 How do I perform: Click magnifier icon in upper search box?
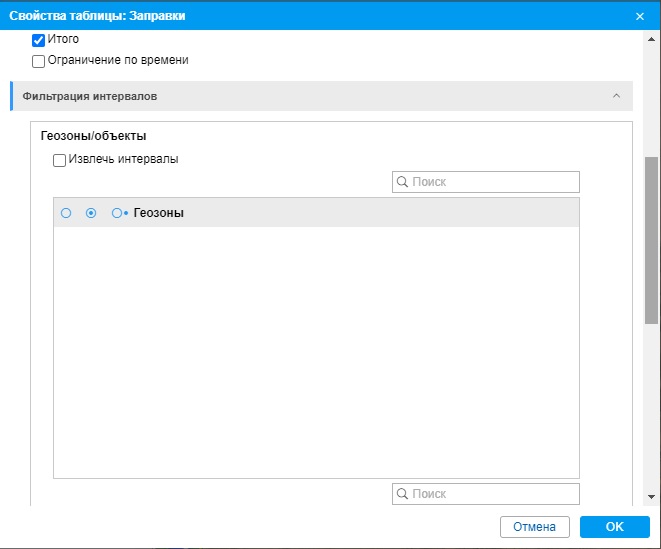tap(403, 182)
